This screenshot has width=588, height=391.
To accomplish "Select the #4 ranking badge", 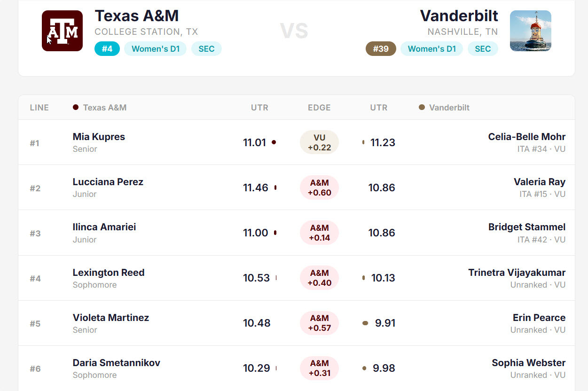I will 107,49.
